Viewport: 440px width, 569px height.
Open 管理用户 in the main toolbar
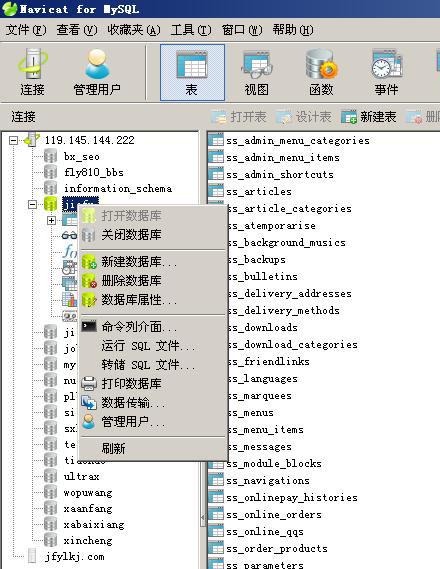[97, 73]
